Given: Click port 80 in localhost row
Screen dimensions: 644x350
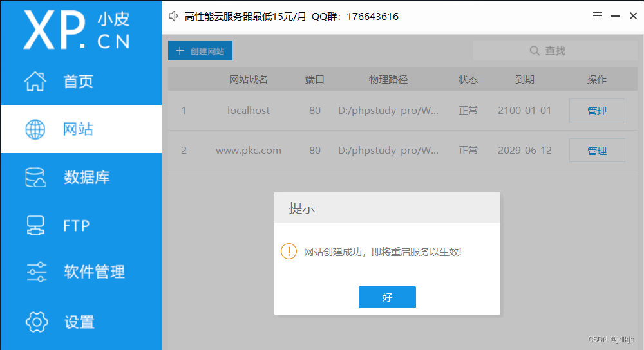Looking at the screenshot, I should (x=315, y=111).
